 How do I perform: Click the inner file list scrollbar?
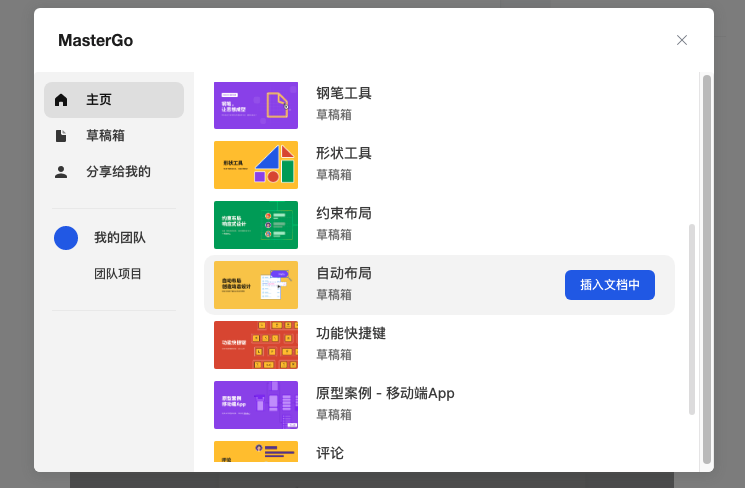(692, 319)
